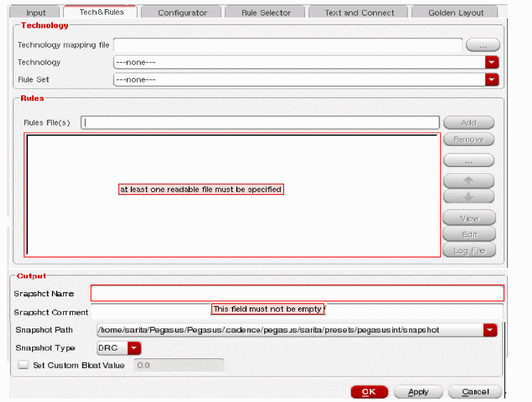Click the Rules File(s) input field
The height and width of the screenshot is (402, 532).
[260, 122]
